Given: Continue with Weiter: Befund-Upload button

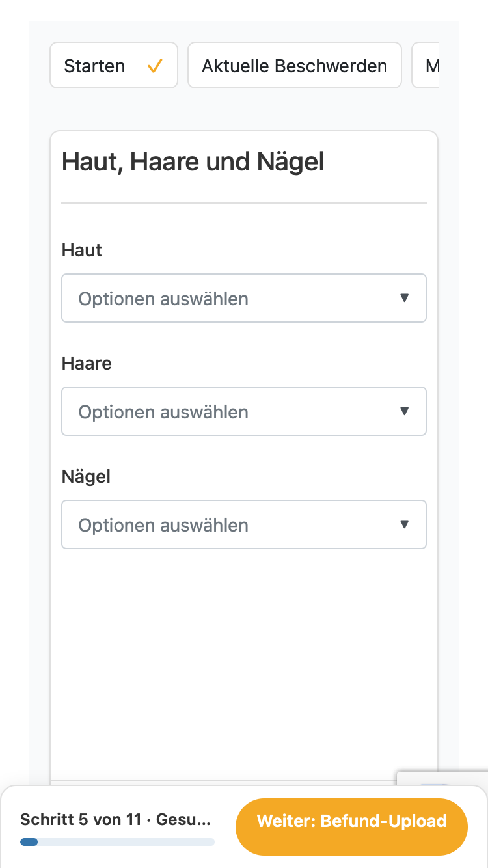Looking at the screenshot, I should point(351,821).
